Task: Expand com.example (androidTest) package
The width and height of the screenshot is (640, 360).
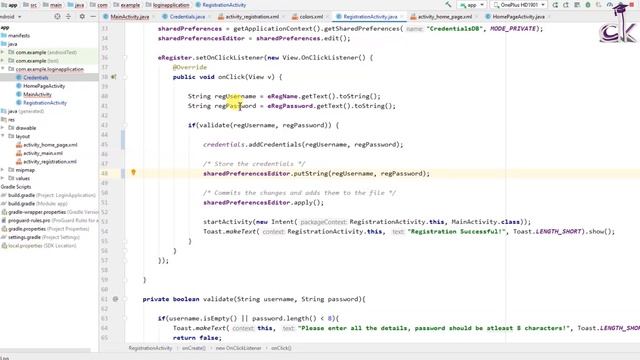Action: click(x=3, y=52)
